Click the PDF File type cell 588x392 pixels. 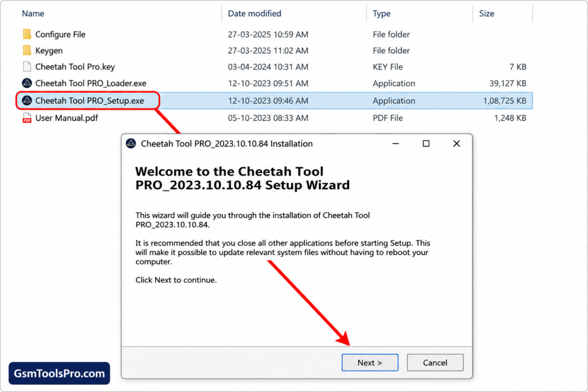tap(388, 118)
